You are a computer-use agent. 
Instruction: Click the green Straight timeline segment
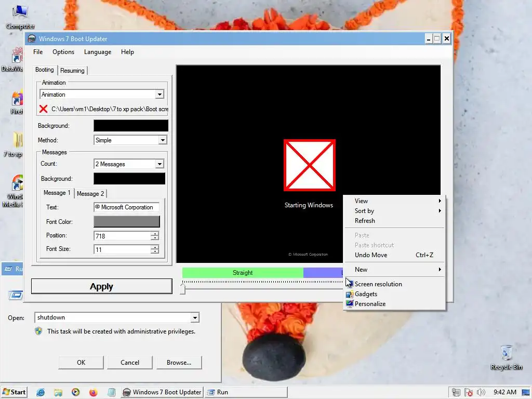(243, 272)
